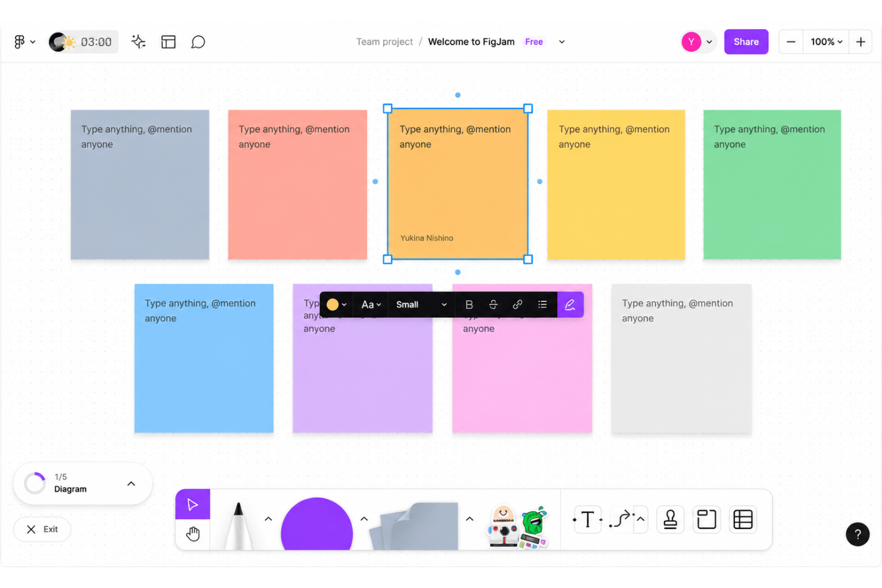Open the comment bubble tool
The image size is (882, 588).
pos(198,42)
